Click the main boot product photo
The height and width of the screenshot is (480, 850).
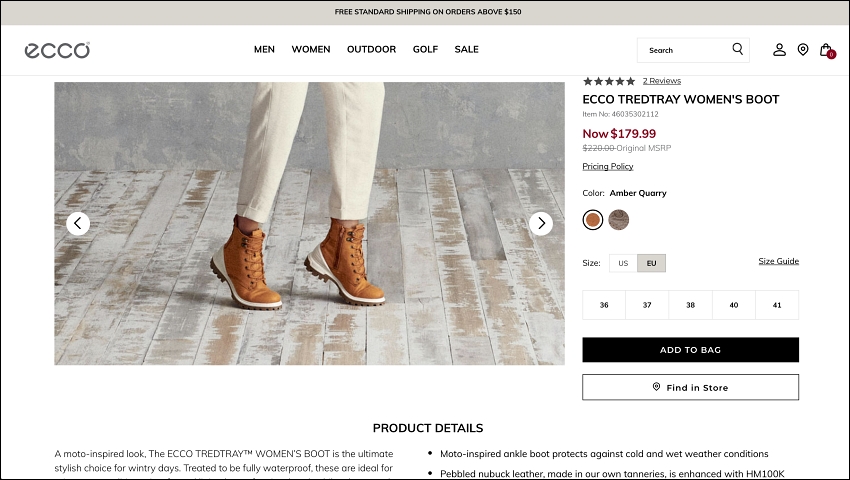coord(309,223)
